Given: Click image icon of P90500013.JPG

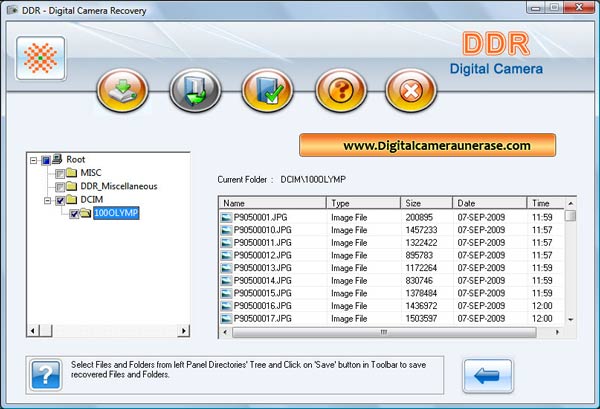Looking at the screenshot, I should [227, 268].
